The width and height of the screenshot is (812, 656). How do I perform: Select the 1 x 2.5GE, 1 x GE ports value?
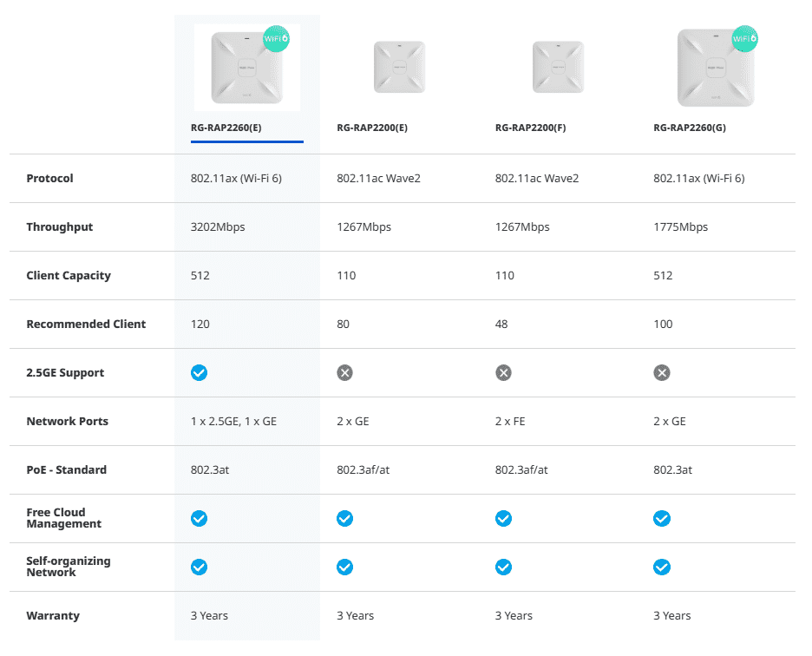pos(233,421)
